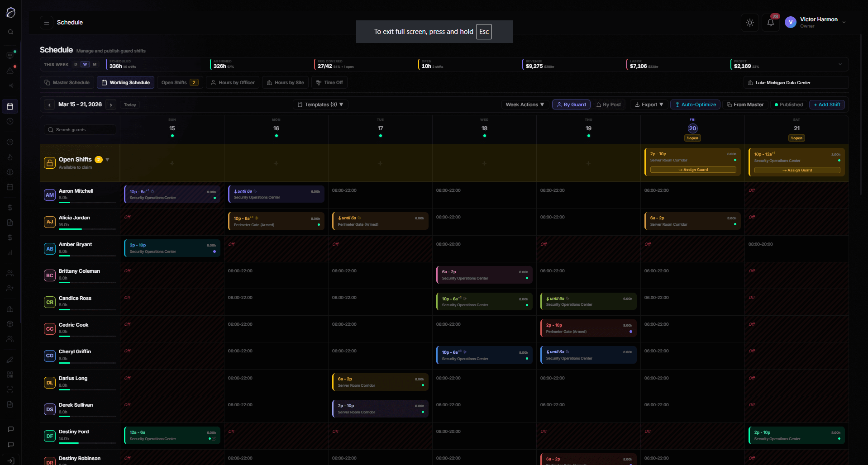
Task: Toggle light mode with the sun icon
Action: coord(749,22)
